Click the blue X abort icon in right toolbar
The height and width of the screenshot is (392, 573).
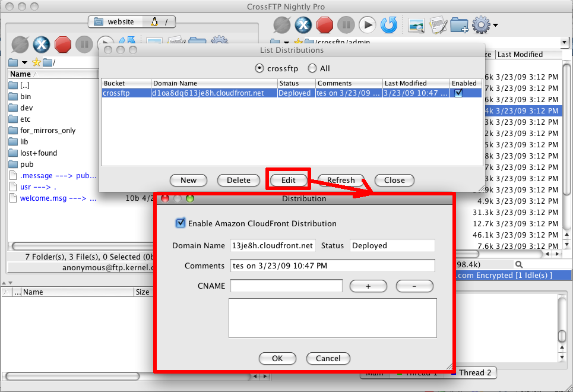[x=303, y=25]
